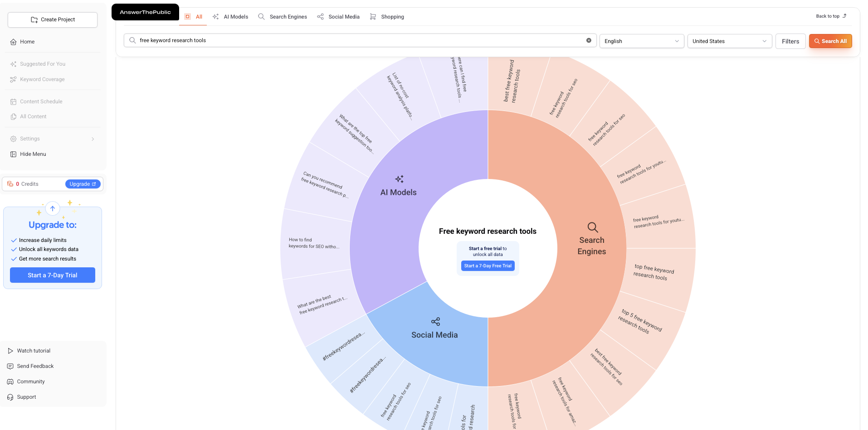Click the Credits coins icon
868x430 pixels.
pyautogui.click(x=10, y=184)
